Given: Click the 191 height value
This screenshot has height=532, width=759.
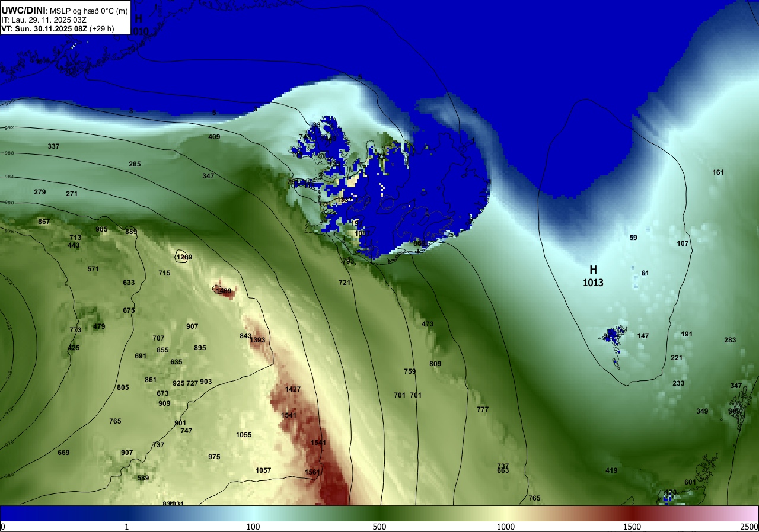Looking at the screenshot, I should click(687, 334).
